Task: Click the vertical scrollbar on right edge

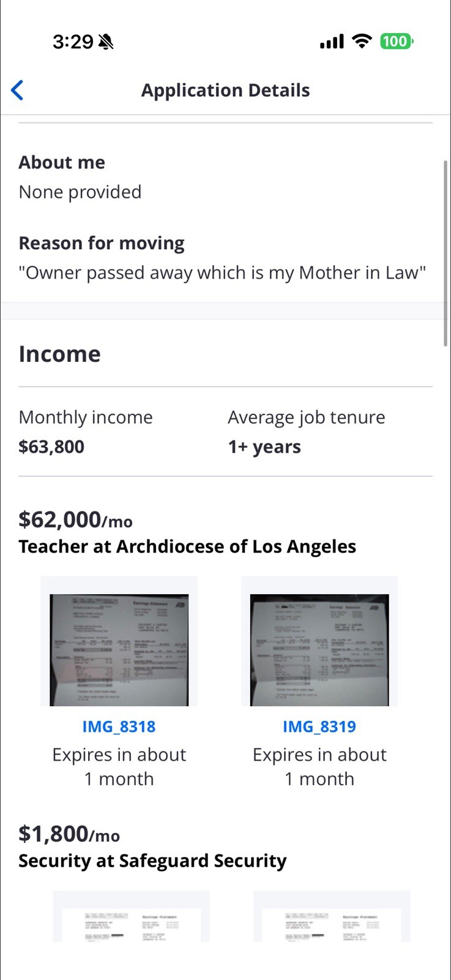Action: click(x=445, y=254)
